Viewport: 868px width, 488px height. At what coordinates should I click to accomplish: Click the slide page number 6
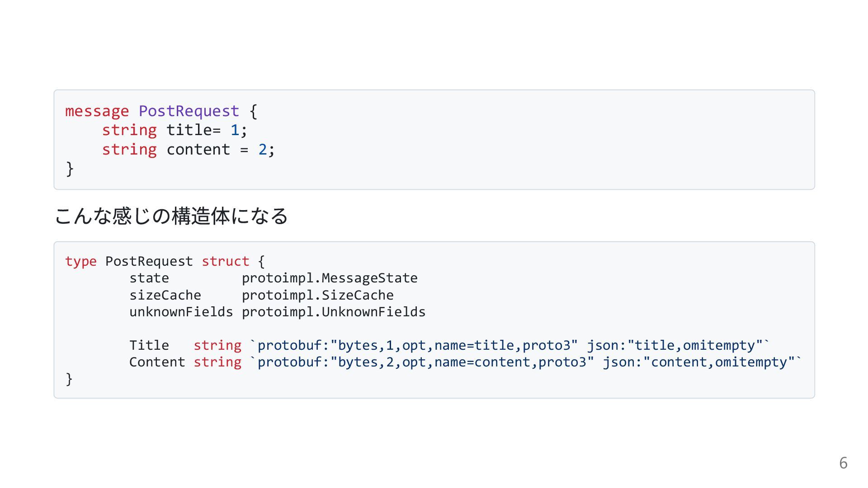(x=843, y=463)
